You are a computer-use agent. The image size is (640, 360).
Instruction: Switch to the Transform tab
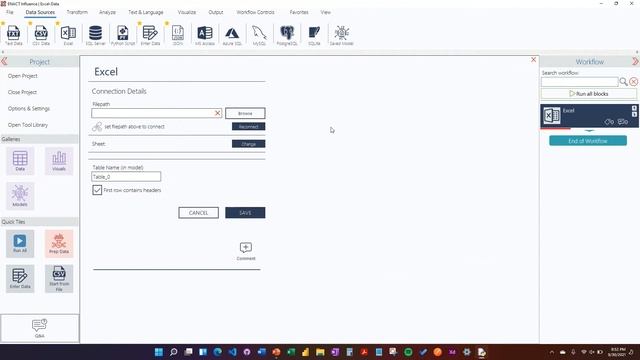coord(77,12)
